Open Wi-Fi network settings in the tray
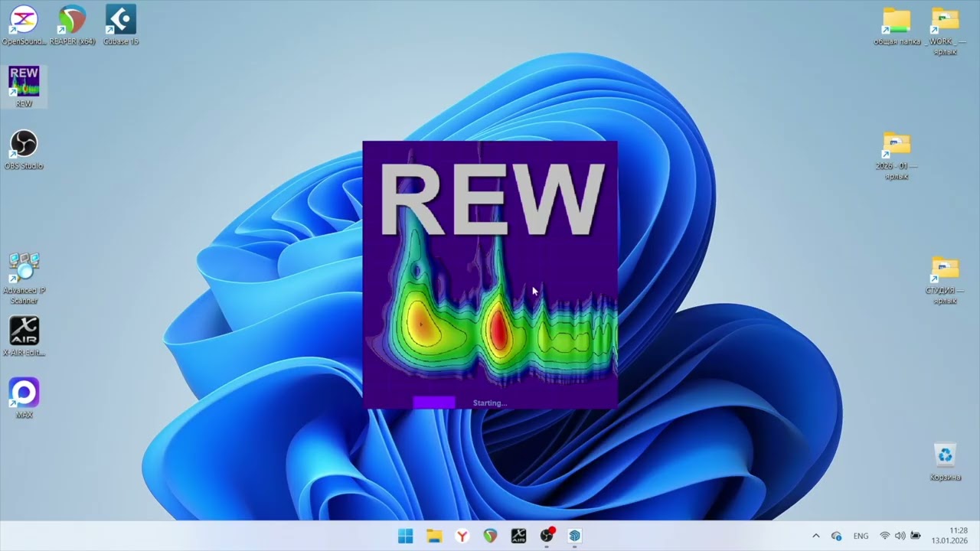Screen dimensions: 980x551 pos(885,536)
